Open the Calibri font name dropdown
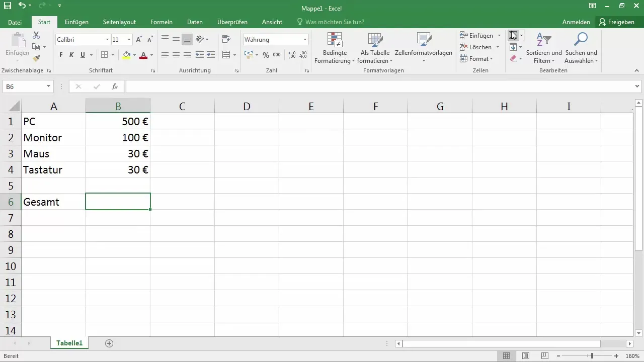644x362 pixels. (107, 40)
